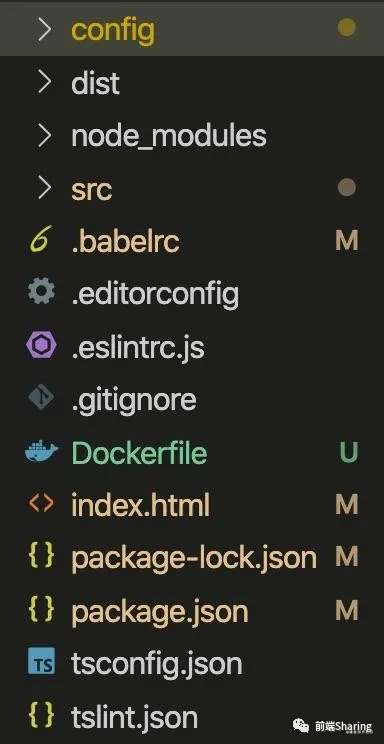Image resolution: width=384 pixels, height=744 pixels.
Task: Click the change dot beside src folder
Action: point(347,188)
